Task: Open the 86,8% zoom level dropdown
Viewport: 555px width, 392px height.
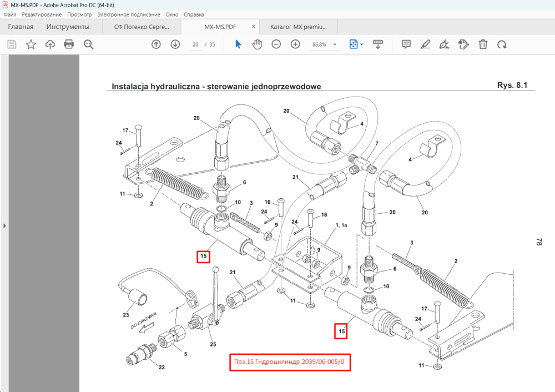Action: tap(335, 44)
